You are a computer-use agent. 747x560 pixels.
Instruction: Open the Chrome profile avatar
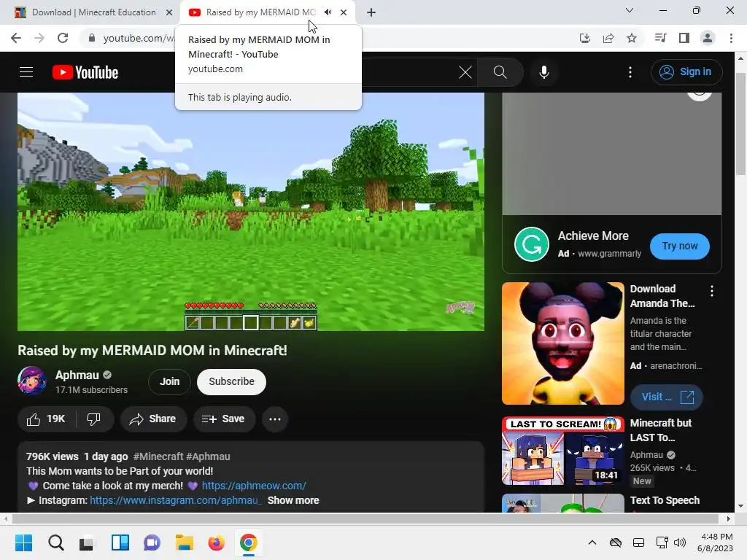[708, 38]
